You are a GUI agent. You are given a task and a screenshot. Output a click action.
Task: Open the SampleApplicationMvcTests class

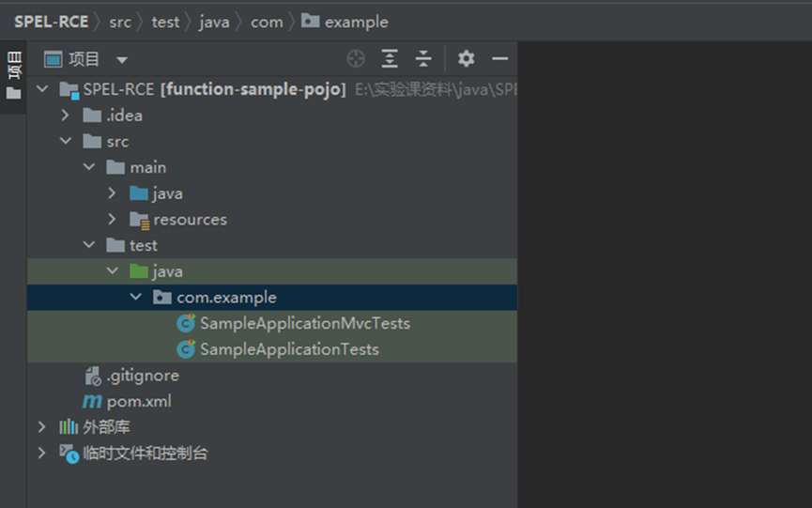(x=304, y=323)
